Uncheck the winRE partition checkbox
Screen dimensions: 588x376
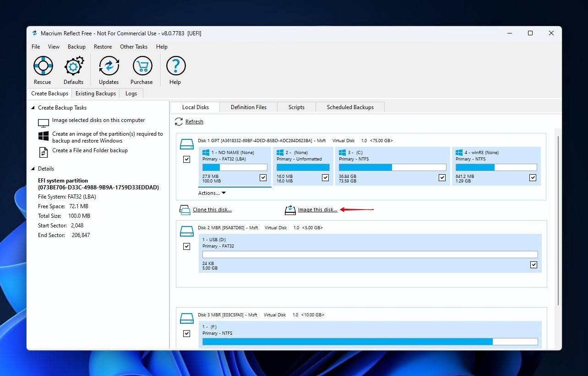[x=533, y=177]
